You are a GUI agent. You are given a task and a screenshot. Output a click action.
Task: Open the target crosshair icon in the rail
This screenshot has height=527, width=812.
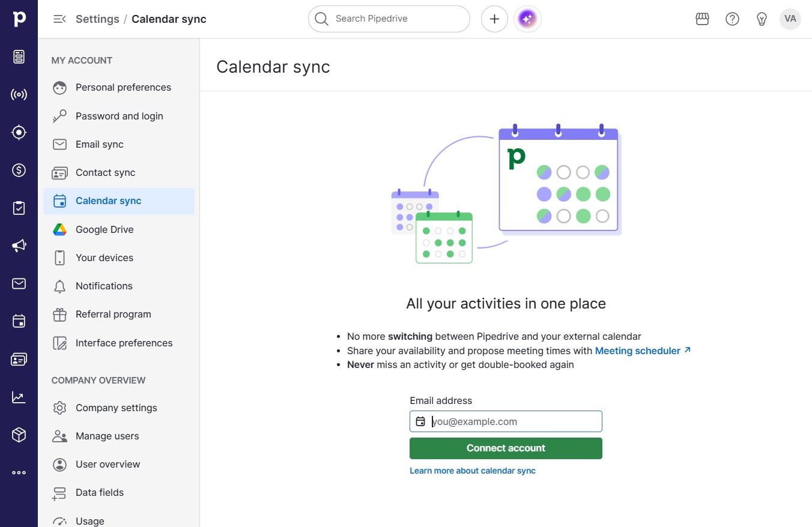(19, 133)
